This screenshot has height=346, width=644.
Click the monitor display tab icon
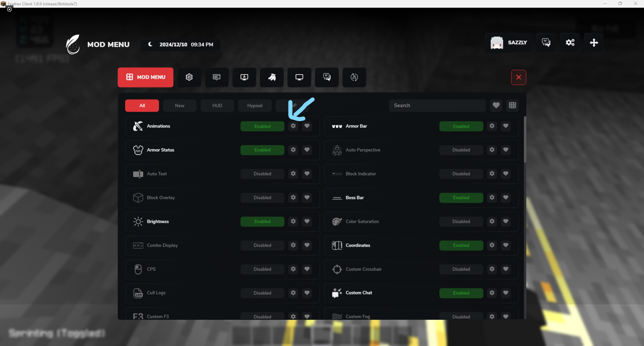pos(299,77)
